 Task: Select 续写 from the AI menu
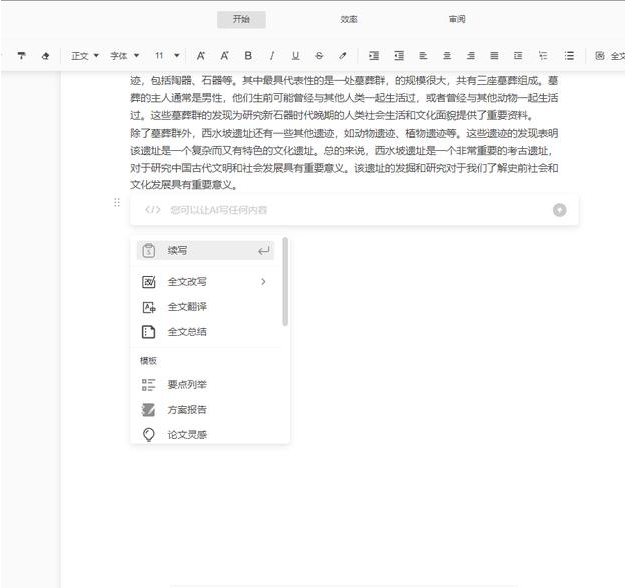point(205,251)
